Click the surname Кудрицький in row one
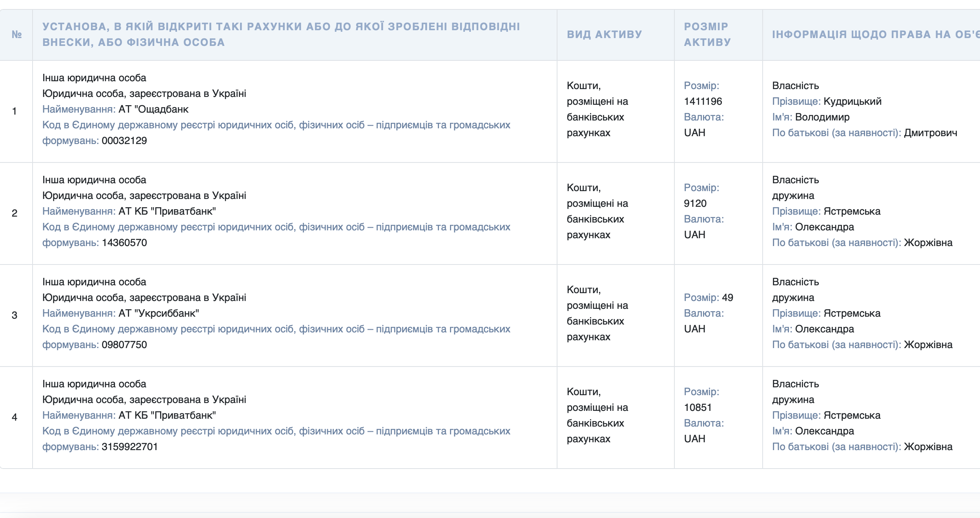This screenshot has height=518, width=980. (852, 101)
